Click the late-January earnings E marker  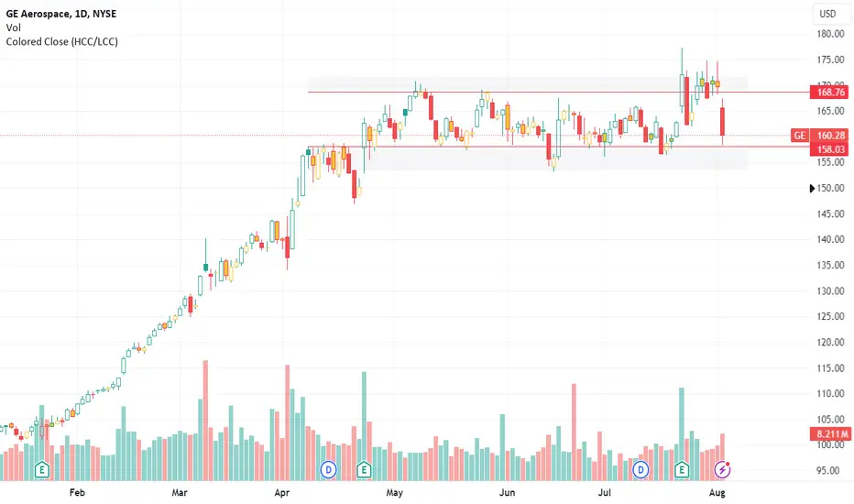42,469
